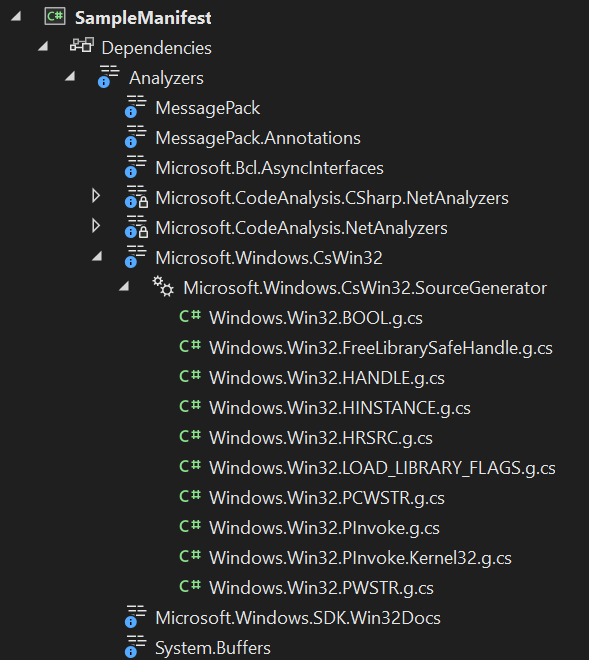Expand the Microsoft.CodeAnalysis.NetAnalyzers arrow
589x660 pixels.
click(x=96, y=226)
